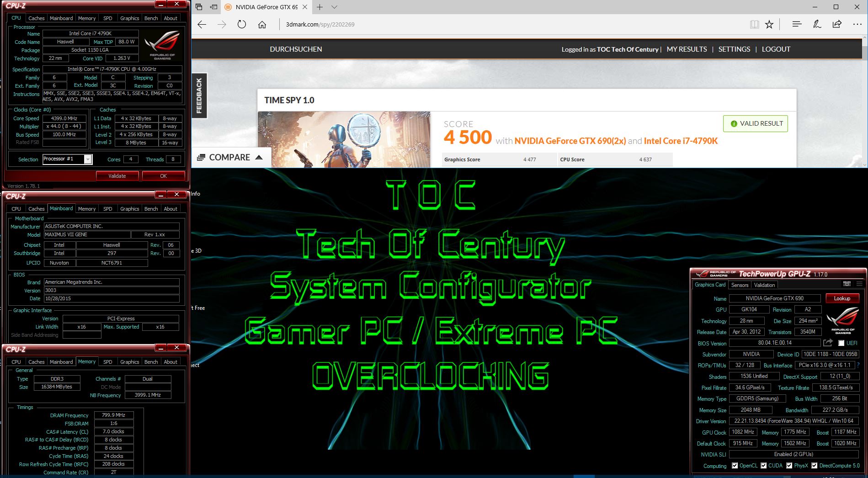Open the NVIDIA GeForce GTX 690(2x) link
The image size is (868, 478).
click(x=570, y=141)
